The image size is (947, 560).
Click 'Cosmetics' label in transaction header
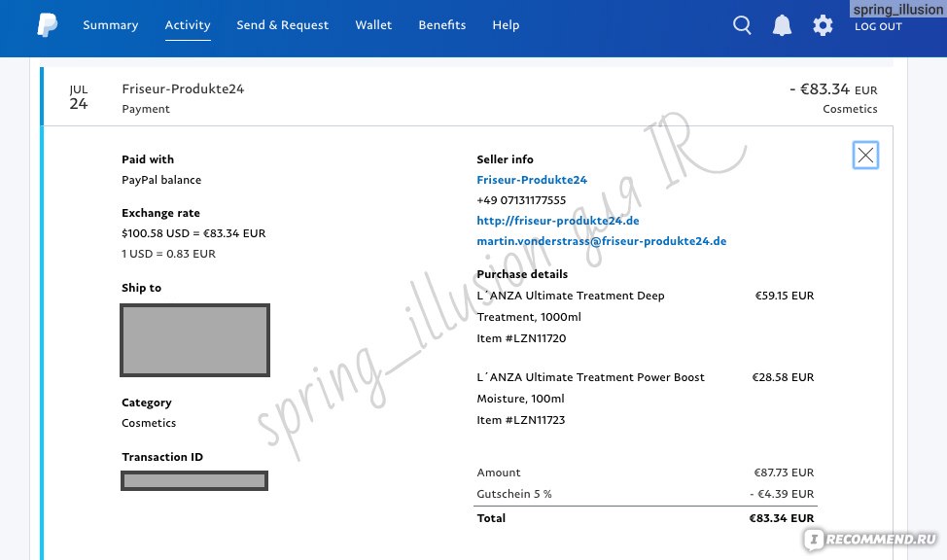850,109
